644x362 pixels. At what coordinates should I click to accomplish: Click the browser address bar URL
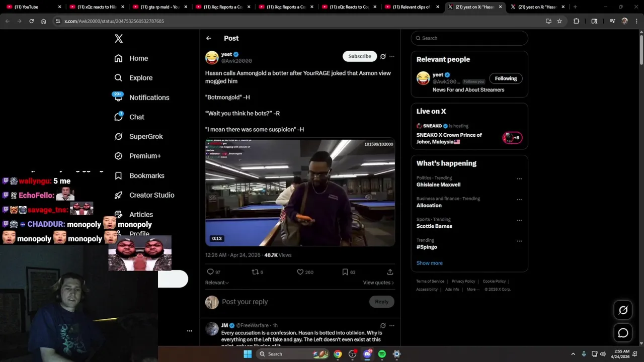pyautogui.click(x=114, y=21)
